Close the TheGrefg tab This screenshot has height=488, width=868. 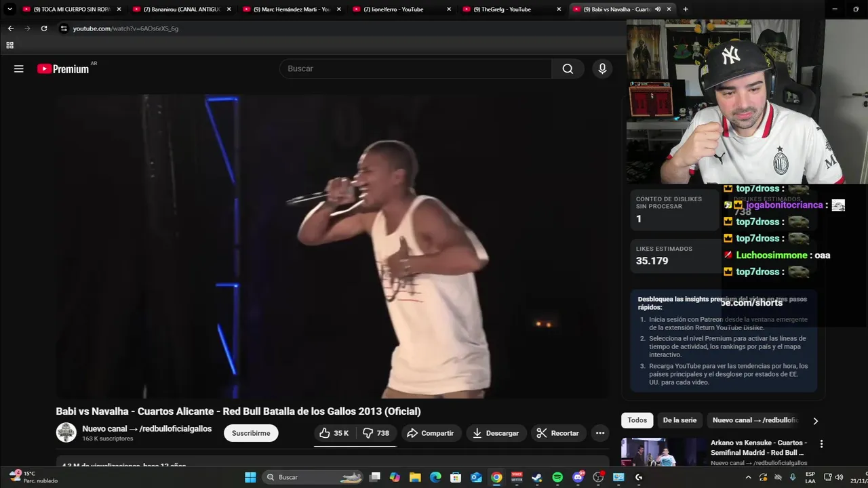(559, 9)
